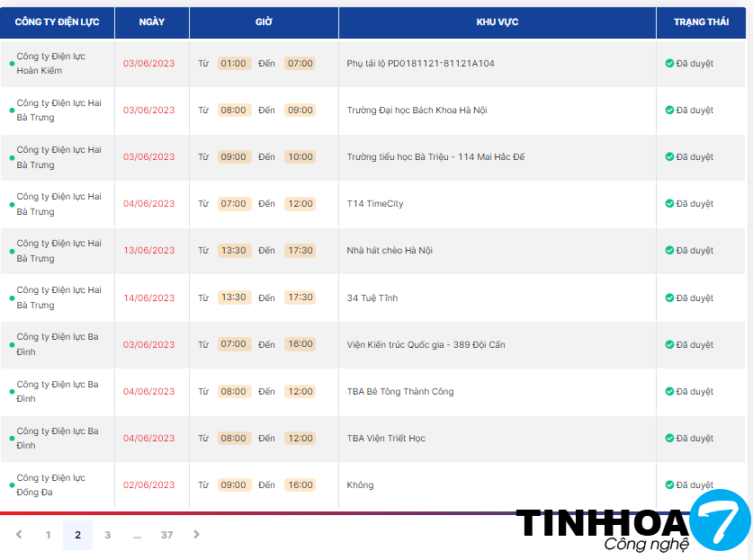Screen dimensions: 753x560
Task: Click the TRẠNG THÁI column header
Action: pyautogui.click(x=702, y=22)
